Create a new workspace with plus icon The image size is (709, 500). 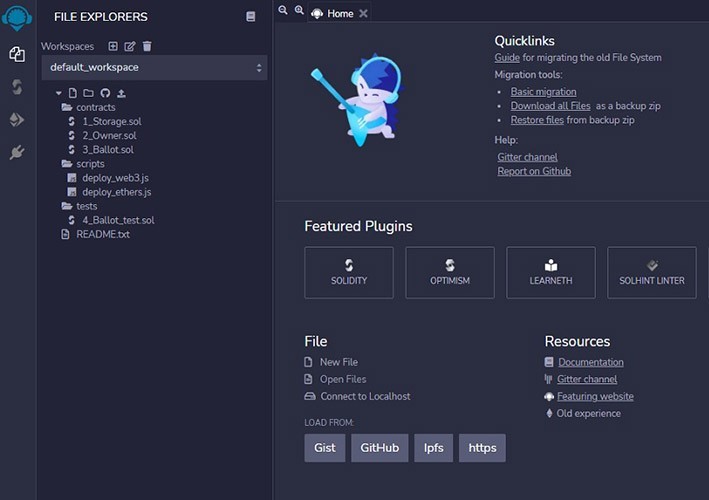point(113,46)
